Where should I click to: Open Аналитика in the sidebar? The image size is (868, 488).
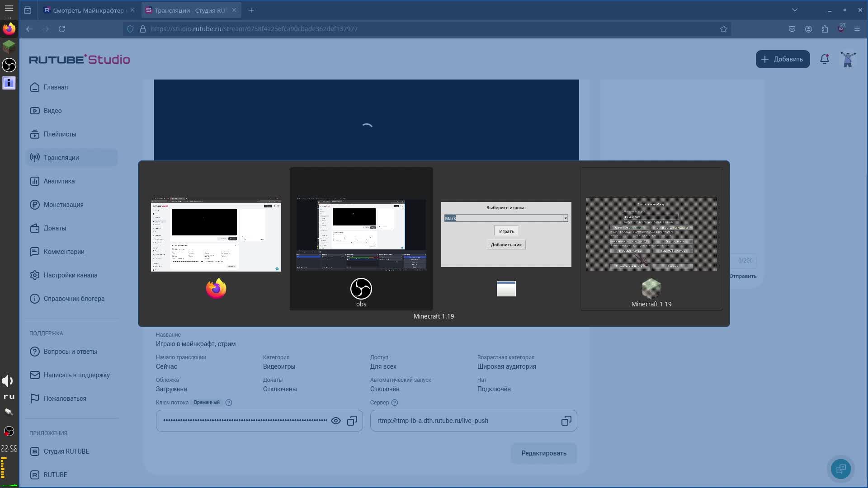coord(59,181)
